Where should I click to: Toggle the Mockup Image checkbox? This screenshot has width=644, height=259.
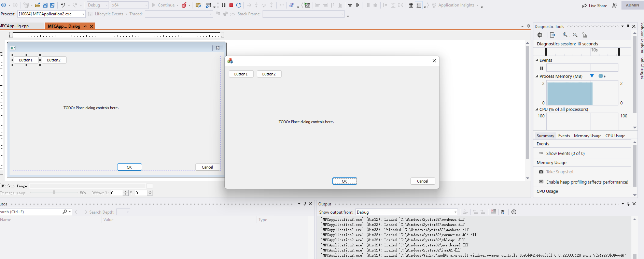click(1, 186)
